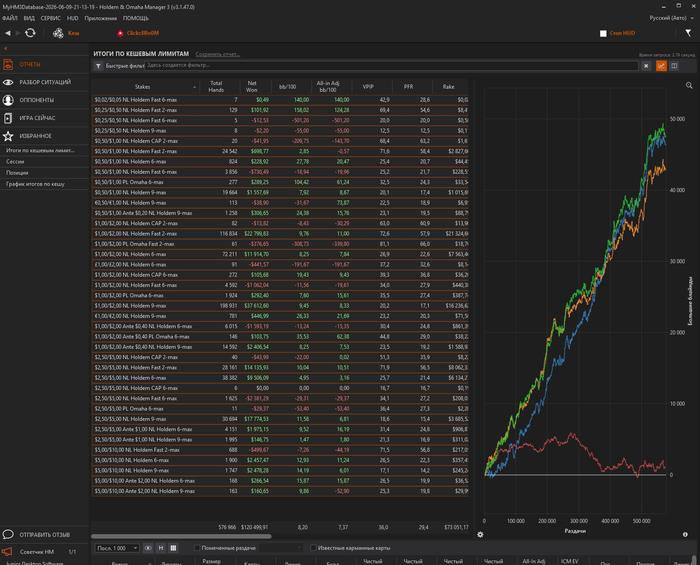
Task: Open the Посл. 1 000 dropdown
Action: pos(117,548)
